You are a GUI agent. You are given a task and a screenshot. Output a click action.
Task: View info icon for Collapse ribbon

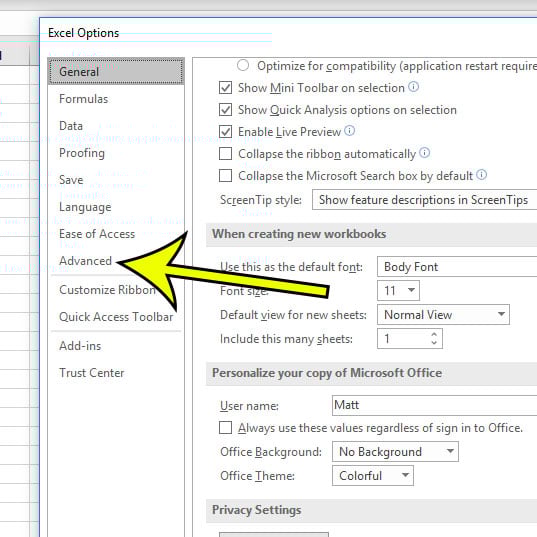[x=424, y=152]
